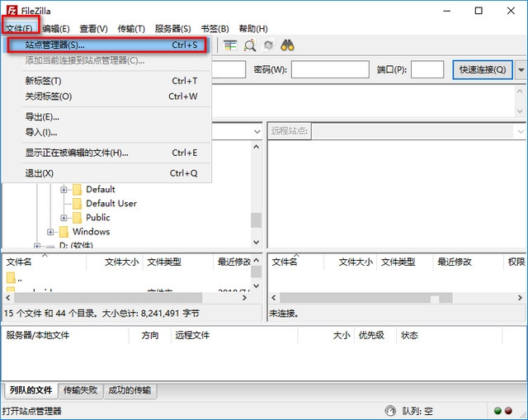This screenshot has width=528, height=420.
Task: Click the green status LED indicator
Action: [497, 411]
